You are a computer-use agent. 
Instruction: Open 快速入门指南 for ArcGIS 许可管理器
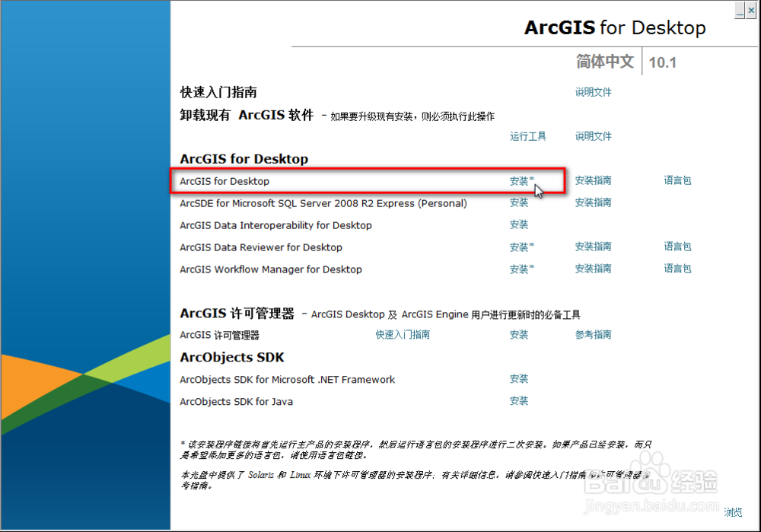403,335
